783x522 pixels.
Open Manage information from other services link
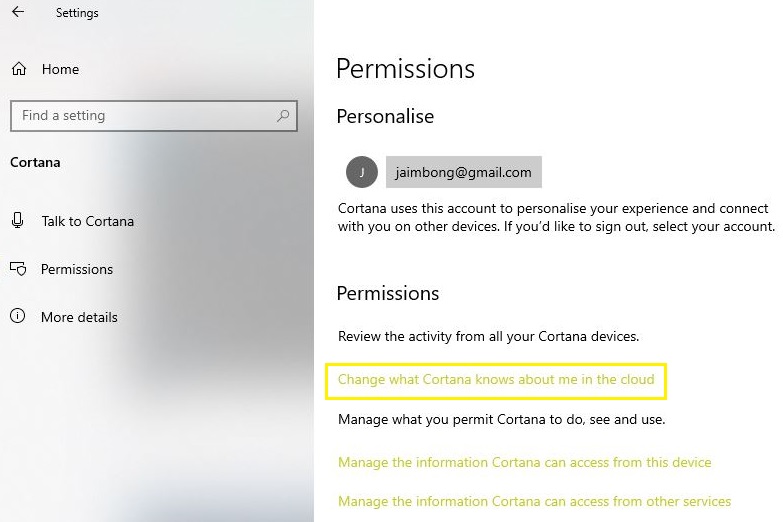click(534, 501)
